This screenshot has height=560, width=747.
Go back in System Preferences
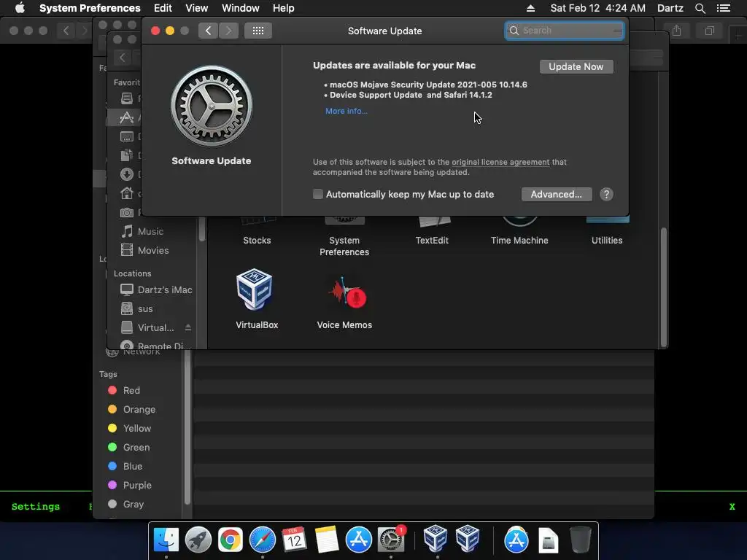[x=208, y=31]
